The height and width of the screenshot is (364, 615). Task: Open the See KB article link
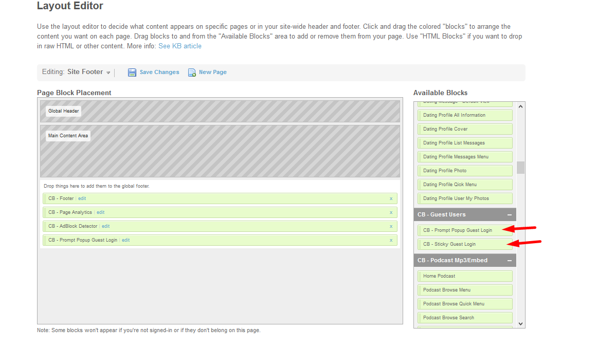pyautogui.click(x=180, y=46)
